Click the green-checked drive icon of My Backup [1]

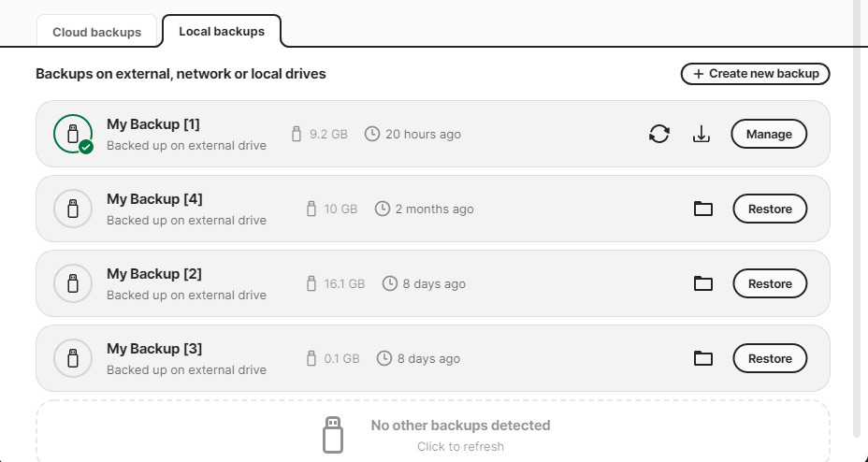coord(73,134)
